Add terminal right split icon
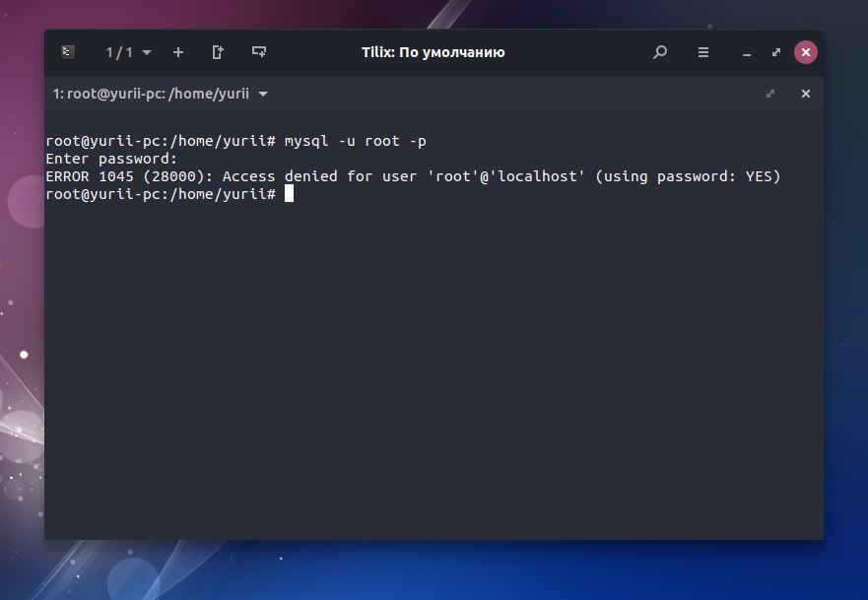The height and width of the screenshot is (600, 868). (x=218, y=52)
